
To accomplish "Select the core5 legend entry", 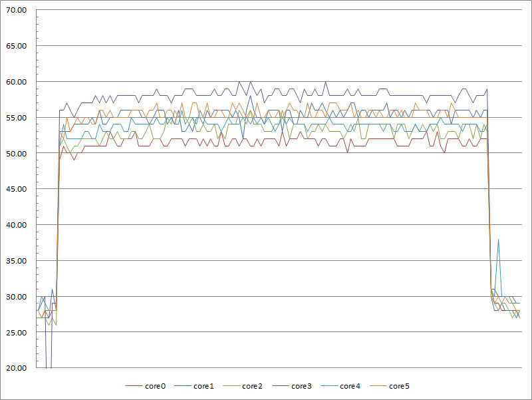I will point(390,386).
